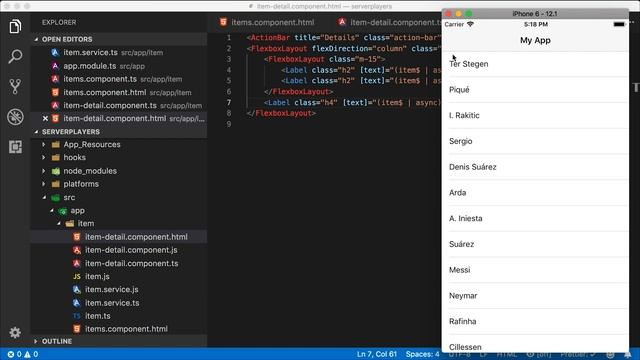Tap I. Rakitic in the simulator list
640x360 pixels.
click(x=535, y=116)
